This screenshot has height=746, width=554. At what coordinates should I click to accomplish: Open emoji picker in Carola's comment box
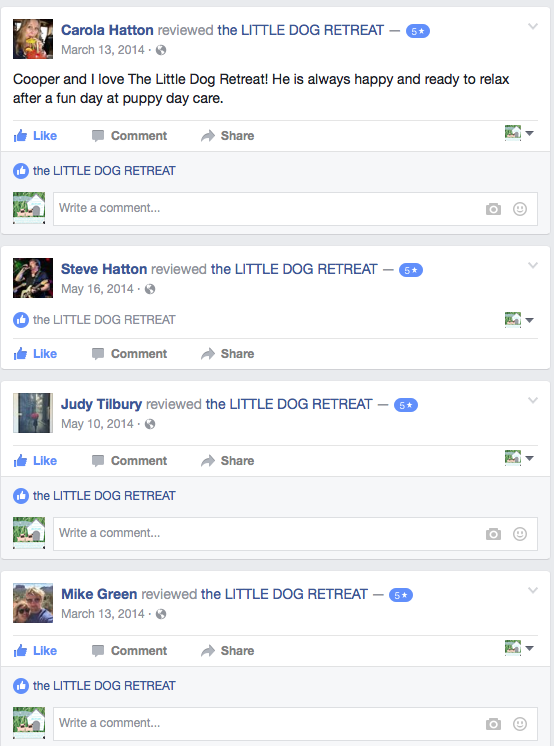(x=520, y=209)
